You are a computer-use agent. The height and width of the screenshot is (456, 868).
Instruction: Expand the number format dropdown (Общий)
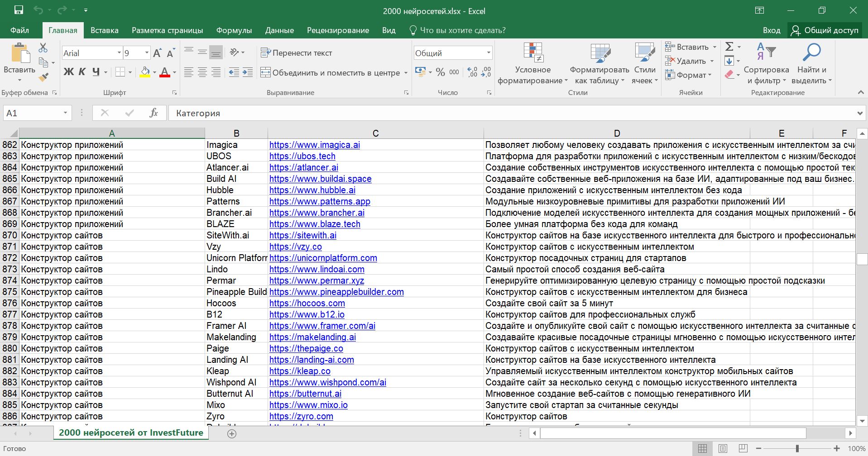point(489,53)
